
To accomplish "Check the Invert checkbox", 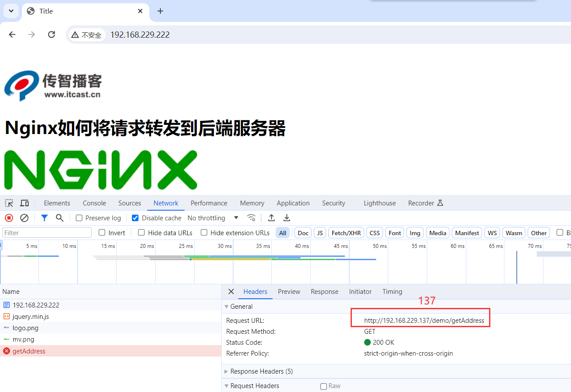I will (x=102, y=233).
